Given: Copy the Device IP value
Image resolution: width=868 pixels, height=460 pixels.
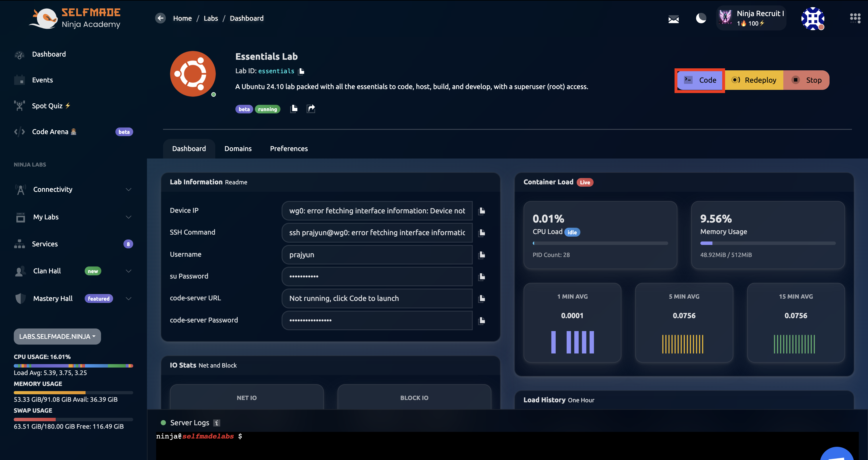Looking at the screenshot, I should [482, 211].
